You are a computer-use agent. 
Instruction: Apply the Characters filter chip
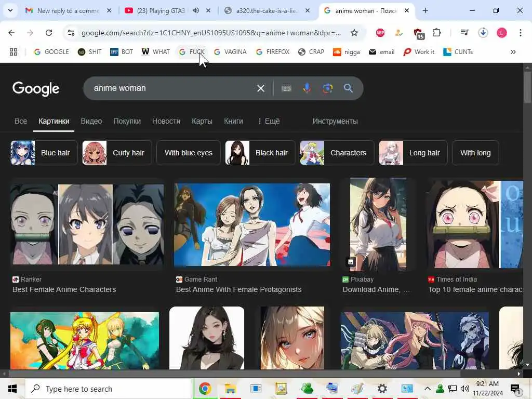[337, 153]
